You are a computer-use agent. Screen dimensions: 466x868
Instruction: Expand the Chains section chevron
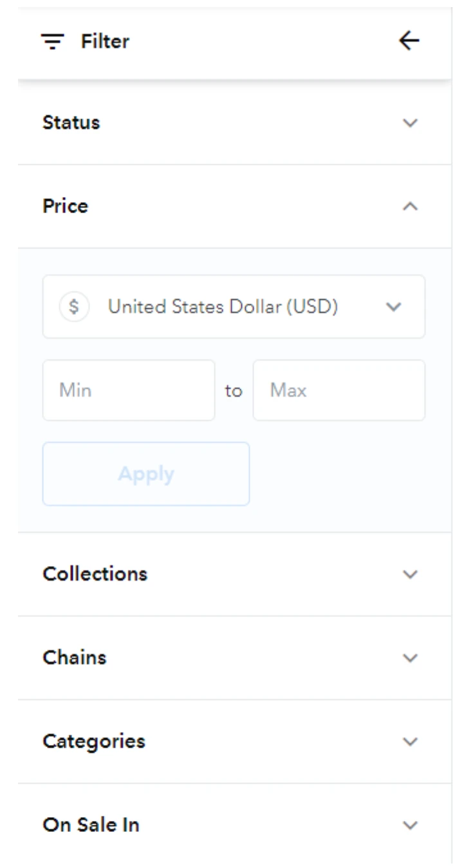[410, 657]
